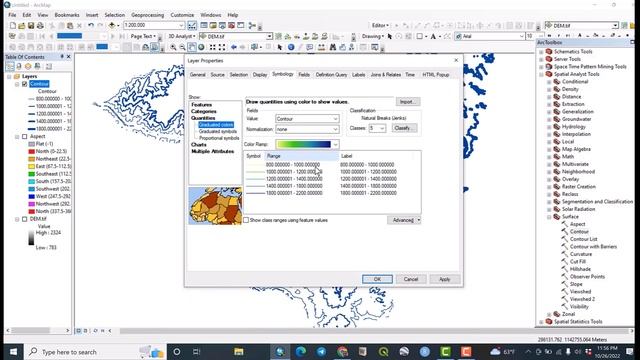Screen dimensions: 640x360
Task: Open the Bookmarks menu
Action: (x=67, y=15)
